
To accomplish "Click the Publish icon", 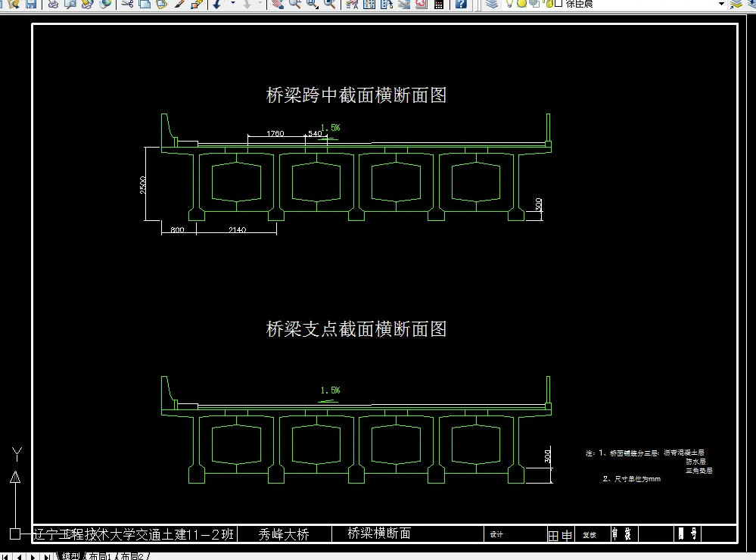I will click(x=88, y=4).
